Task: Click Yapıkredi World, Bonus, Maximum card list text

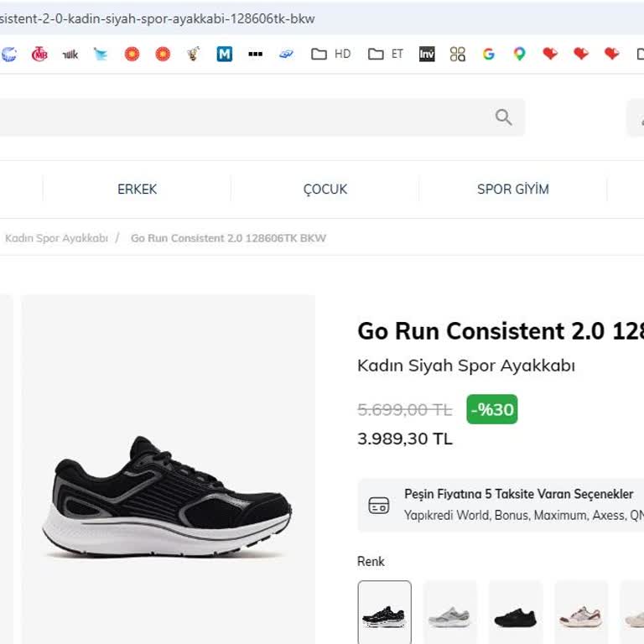Action: (523, 515)
